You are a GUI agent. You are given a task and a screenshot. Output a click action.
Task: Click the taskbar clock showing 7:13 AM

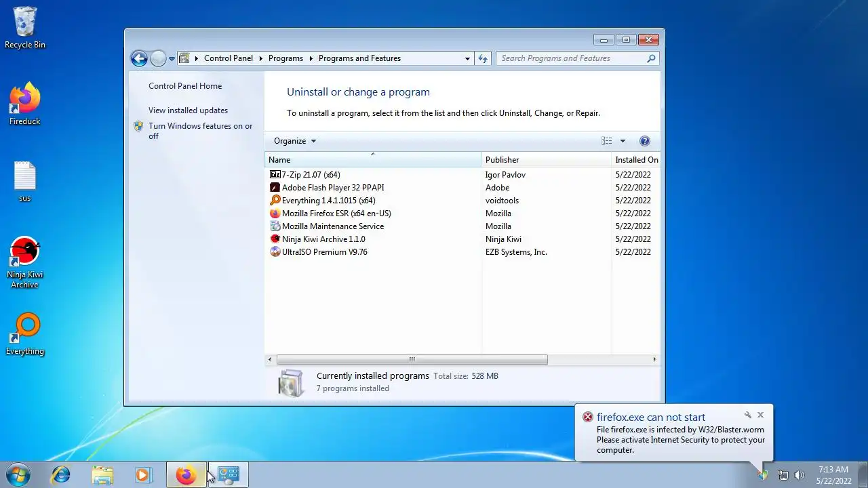click(833, 475)
